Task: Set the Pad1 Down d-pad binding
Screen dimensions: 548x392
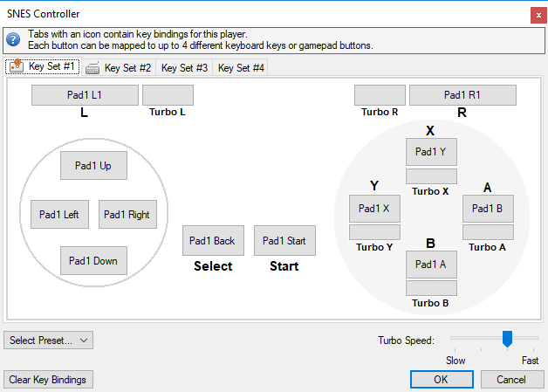Action: (x=93, y=261)
